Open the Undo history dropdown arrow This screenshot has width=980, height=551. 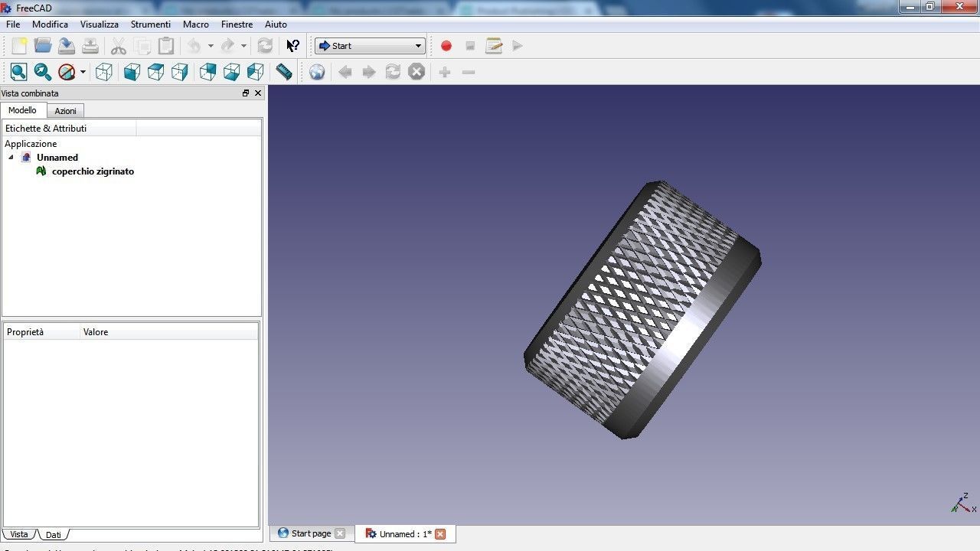click(211, 46)
